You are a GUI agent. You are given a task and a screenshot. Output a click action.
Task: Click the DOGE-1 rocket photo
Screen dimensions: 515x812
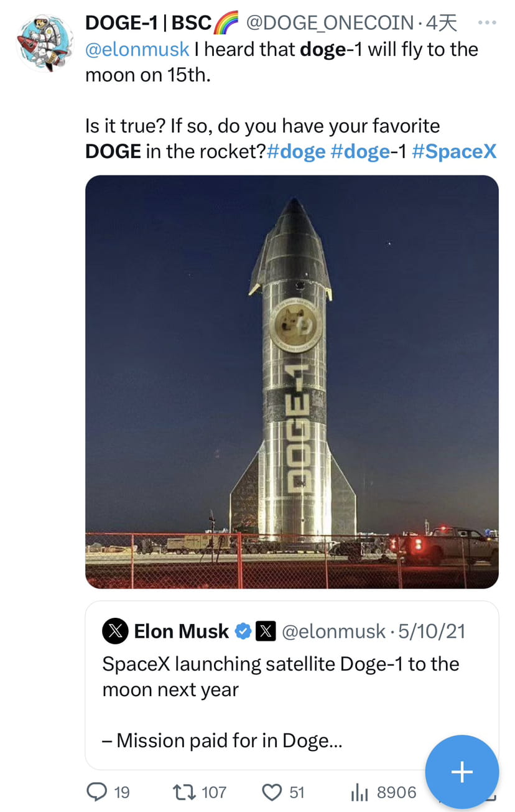292,380
